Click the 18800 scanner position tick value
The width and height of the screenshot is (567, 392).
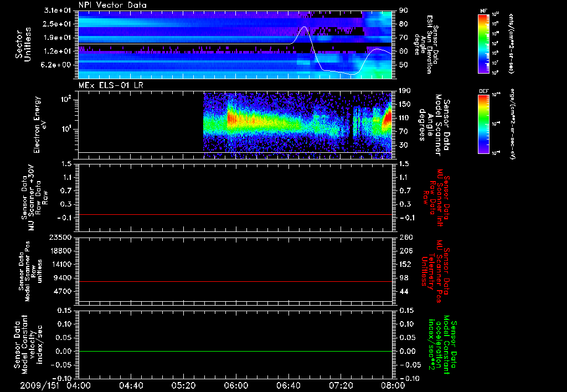(x=60, y=251)
